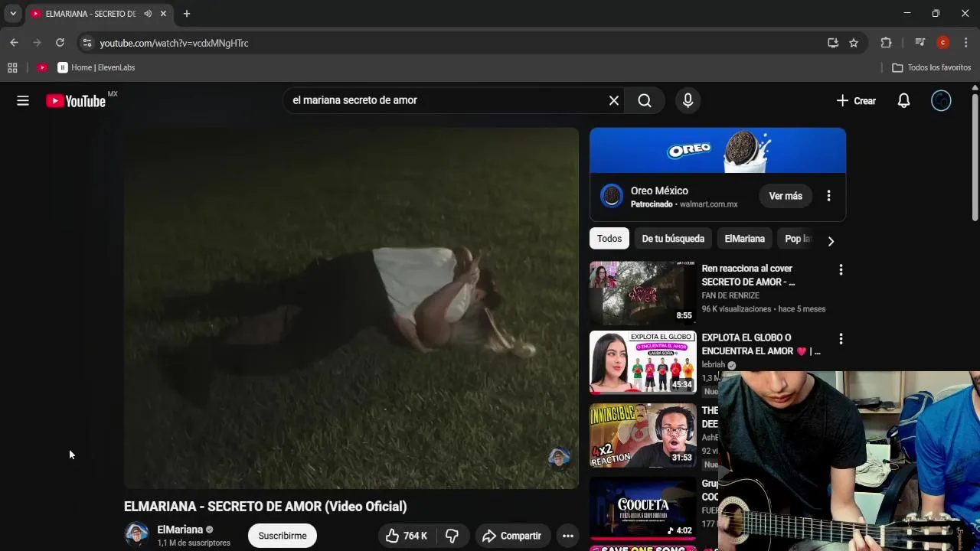The width and height of the screenshot is (980, 551).
Task: Select the ElMariana filter chip
Action: (745, 239)
